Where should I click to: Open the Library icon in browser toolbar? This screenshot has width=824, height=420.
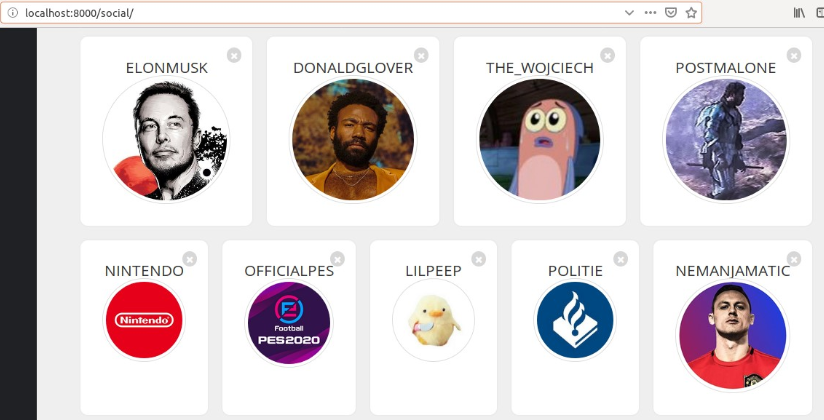tap(799, 13)
